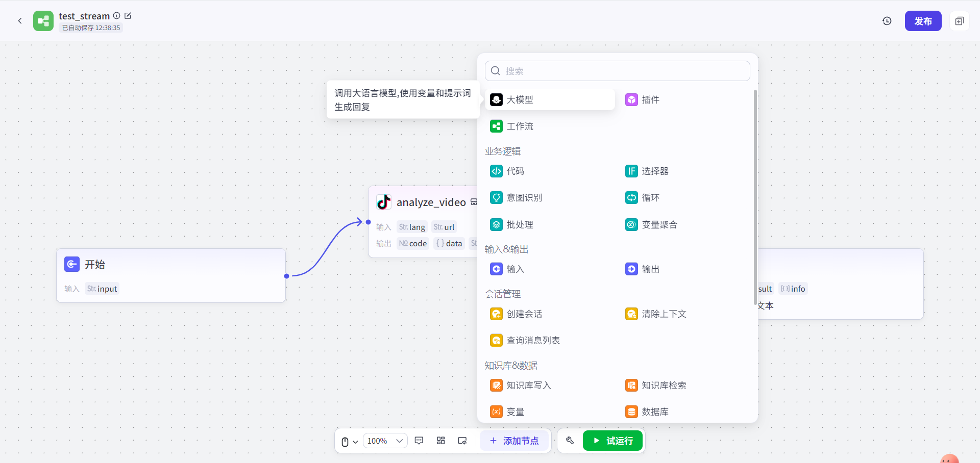The image size is (980, 463).
Task: Click the comment bubble icon in bottom toolbar
Action: [x=419, y=441]
